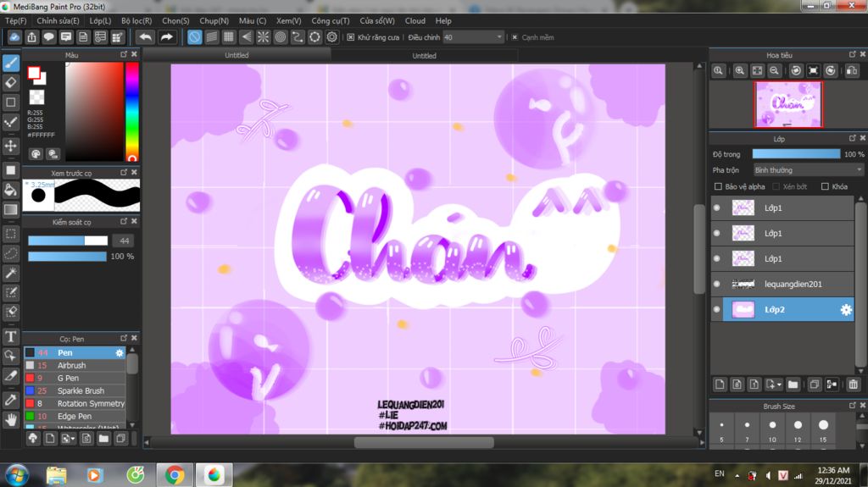Enable the Khóa checkbox
Image resolution: width=868 pixels, height=487 pixels.
tap(825, 186)
